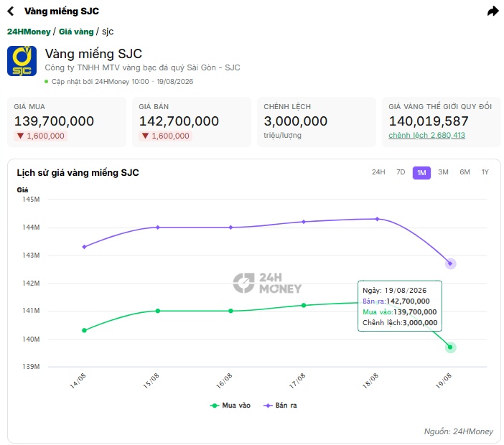Click the green 15/08 Mua vào point
This screenshot has height=445, width=504.
click(x=157, y=311)
